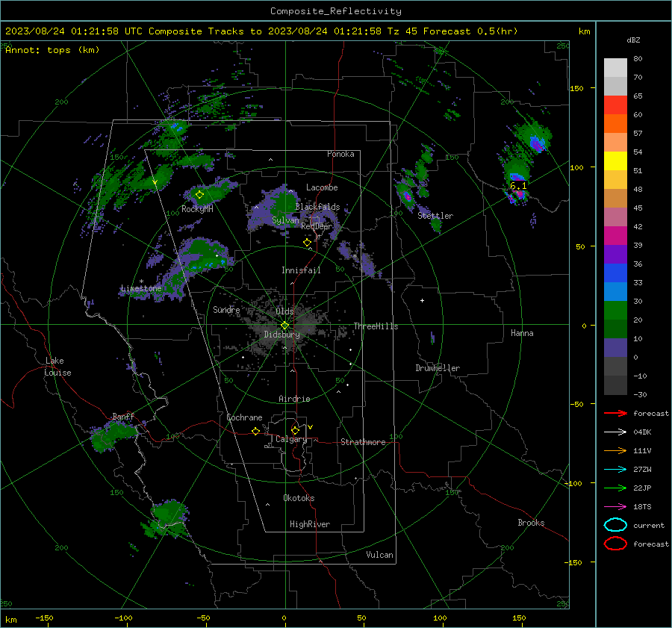This screenshot has height=628, width=672.
Task: Click the Sylvan label on the map
Action: (285, 220)
